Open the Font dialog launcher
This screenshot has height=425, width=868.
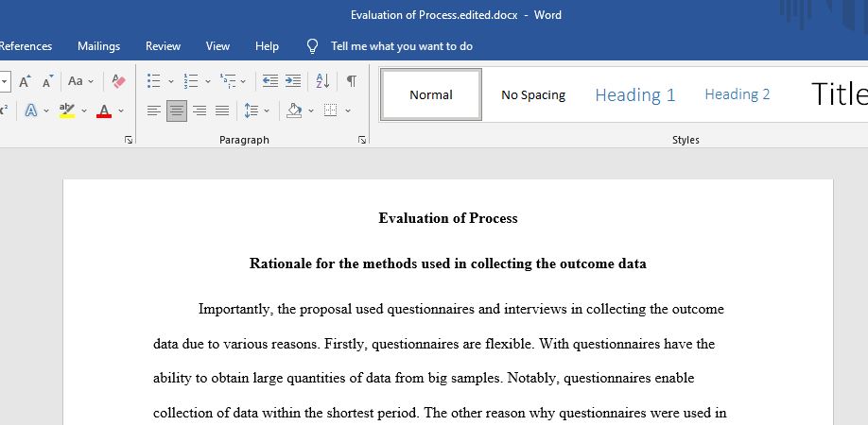(x=129, y=141)
